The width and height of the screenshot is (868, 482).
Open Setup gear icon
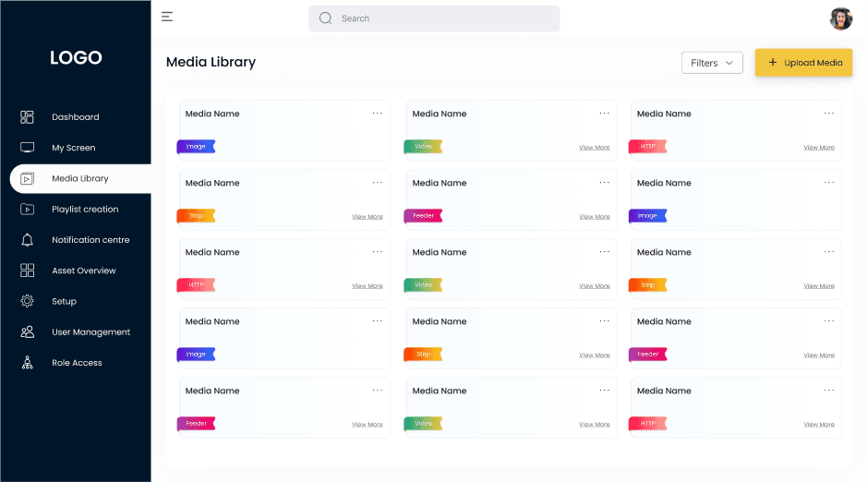27,301
